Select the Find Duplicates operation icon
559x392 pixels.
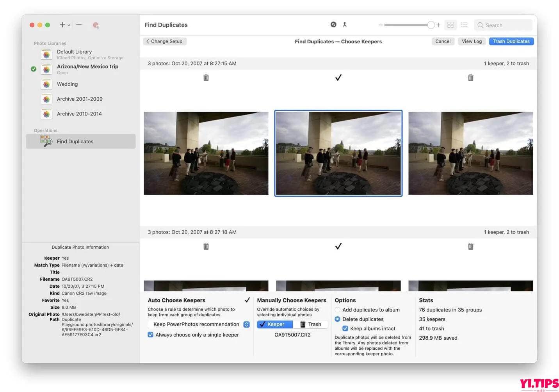46,141
